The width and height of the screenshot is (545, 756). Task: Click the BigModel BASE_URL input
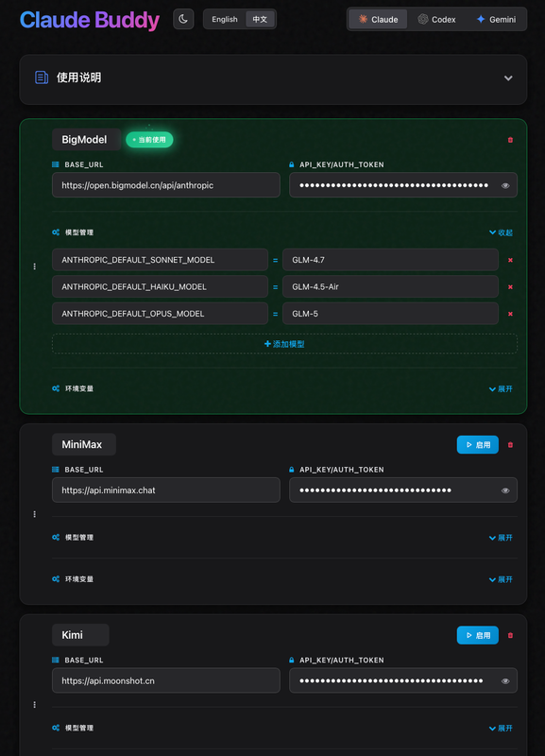(165, 185)
